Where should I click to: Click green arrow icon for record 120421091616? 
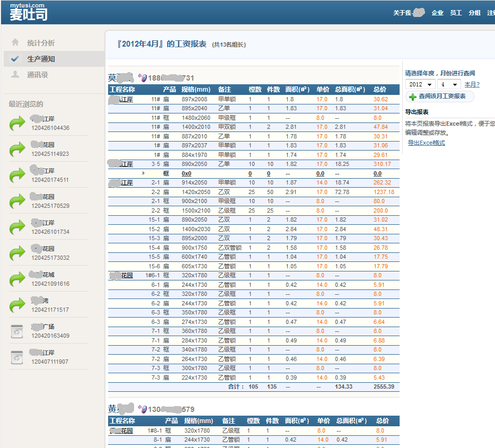17,279
